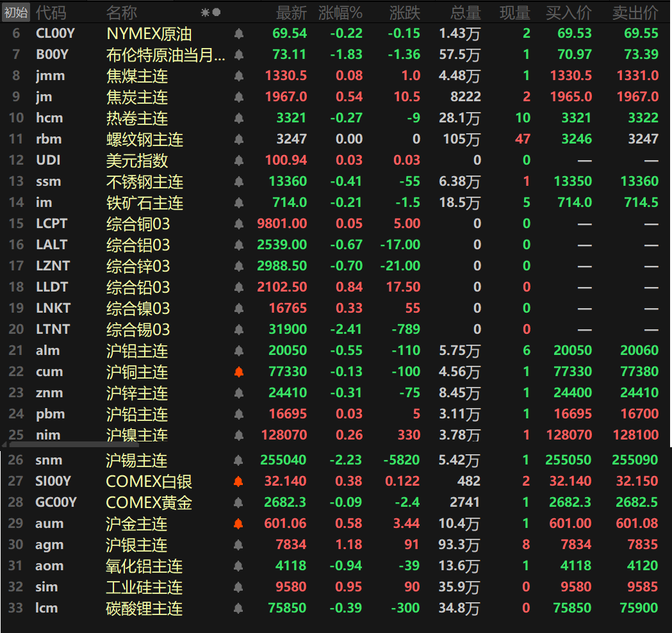
Task: Sort the table by the 涨幅% column
Action: coord(341,12)
